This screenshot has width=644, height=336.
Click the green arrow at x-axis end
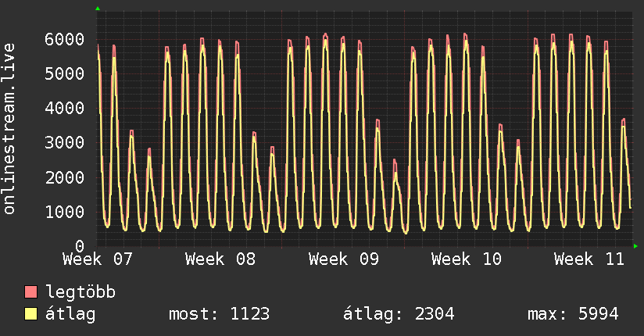[x=636, y=246]
